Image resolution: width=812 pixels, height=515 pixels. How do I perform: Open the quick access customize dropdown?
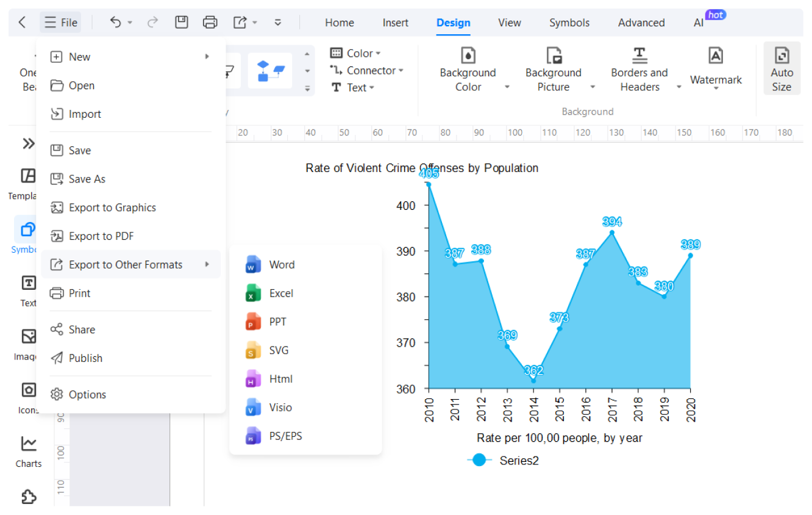click(x=277, y=23)
